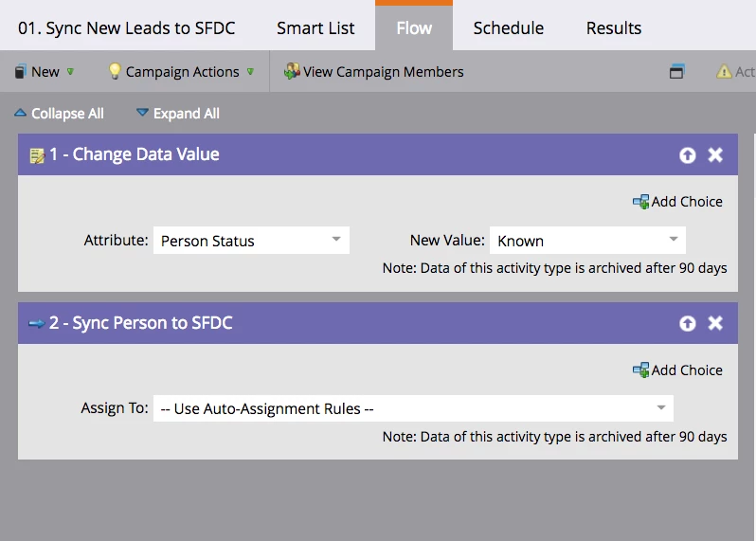
Task: Click View Campaign Members
Action: [x=374, y=72]
